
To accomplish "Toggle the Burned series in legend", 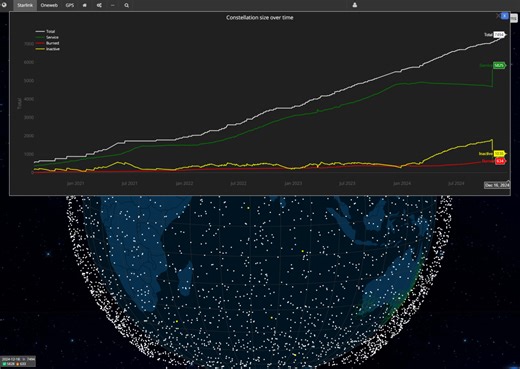I will 47,43.
